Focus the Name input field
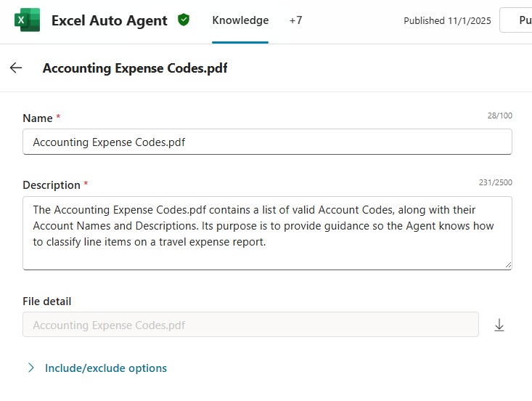 click(x=267, y=142)
